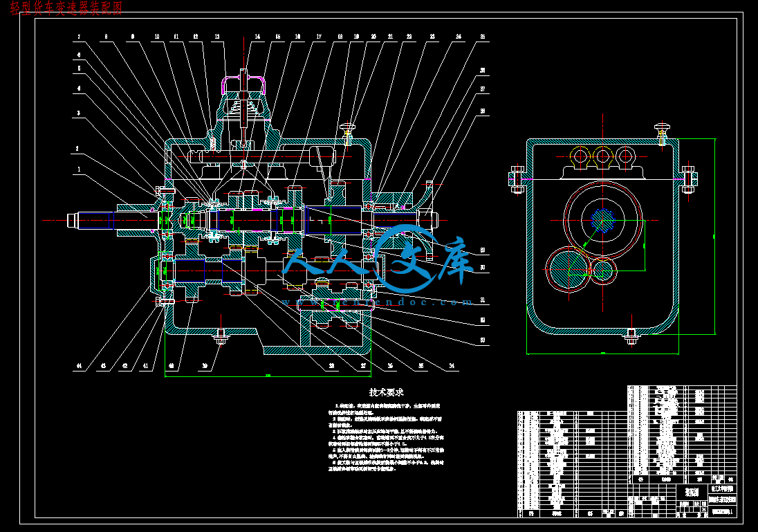Image resolution: width=758 pixels, height=532 pixels.
Task: Select part callout number 30
Action: [x=483, y=268]
